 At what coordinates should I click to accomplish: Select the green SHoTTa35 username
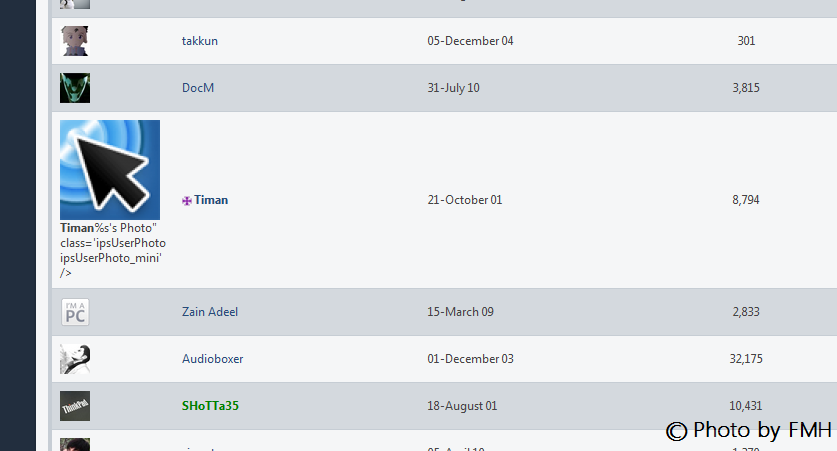(x=210, y=406)
